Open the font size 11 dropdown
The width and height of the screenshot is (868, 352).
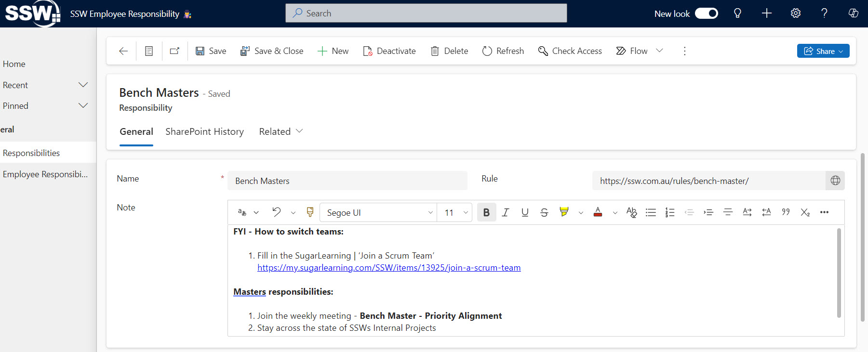pos(455,212)
